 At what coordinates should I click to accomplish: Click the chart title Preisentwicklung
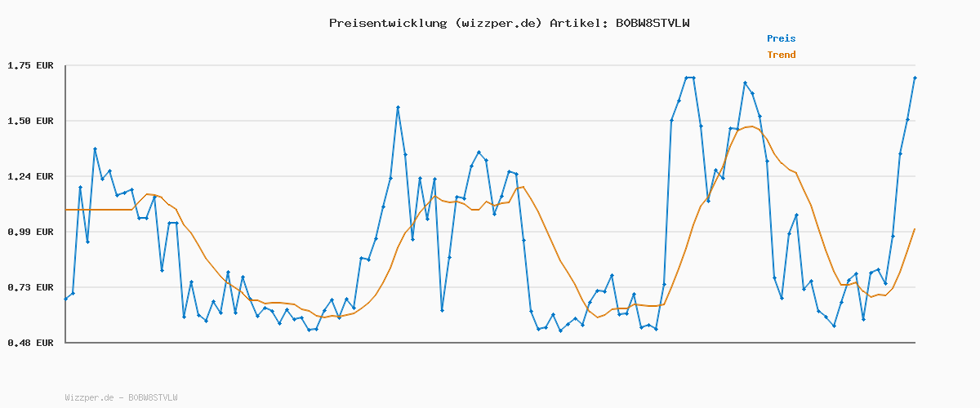coord(387,23)
